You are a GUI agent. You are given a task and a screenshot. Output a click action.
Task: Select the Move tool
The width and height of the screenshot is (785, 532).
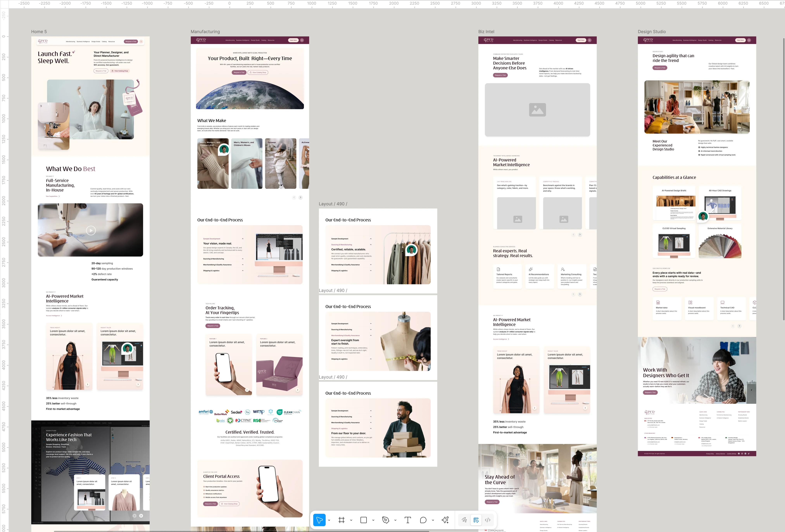(319, 520)
